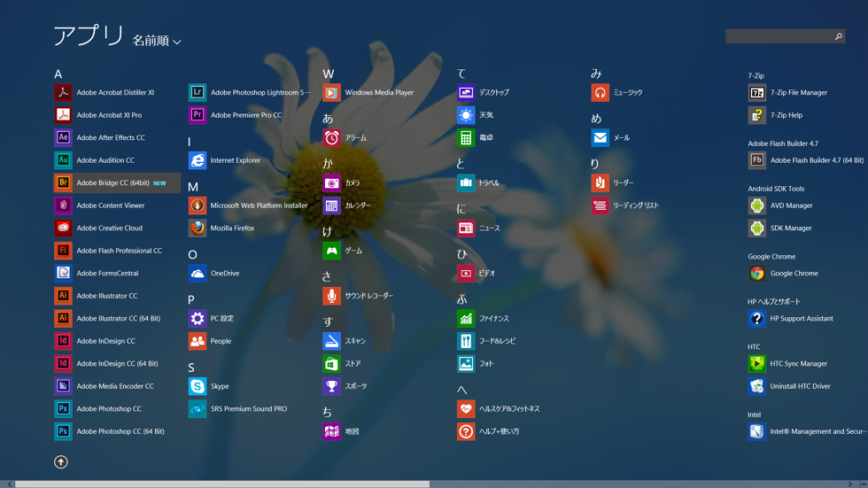Launch Mozilla Firefox icon
The width and height of the screenshot is (868, 488).
coord(198,228)
